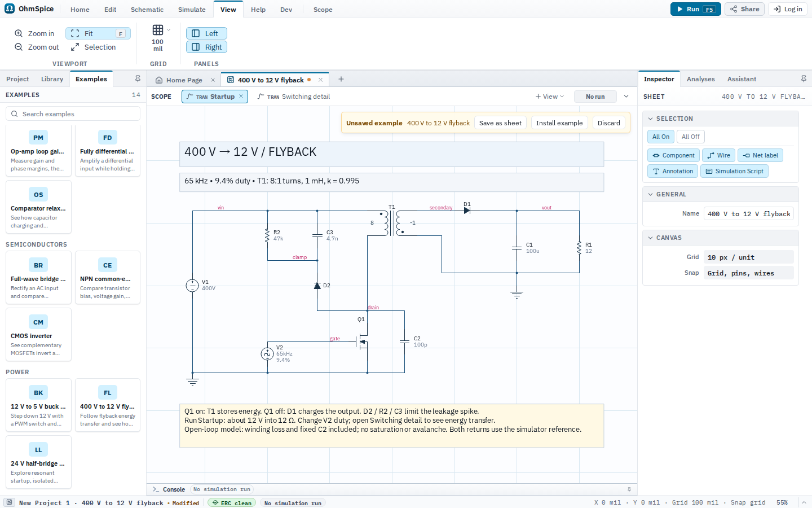Select transformer T1 symbol
Viewport: 812px width, 508px height.
click(392, 222)
